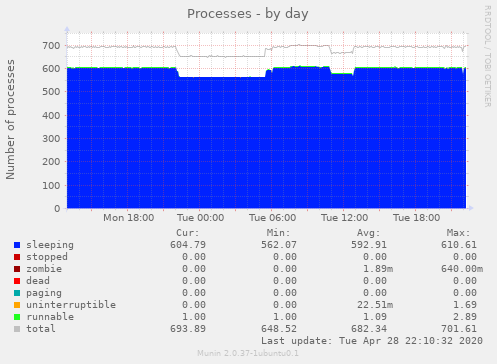Click the 'paging' legend label
The image size is (497, 364).
coord(44,293)
